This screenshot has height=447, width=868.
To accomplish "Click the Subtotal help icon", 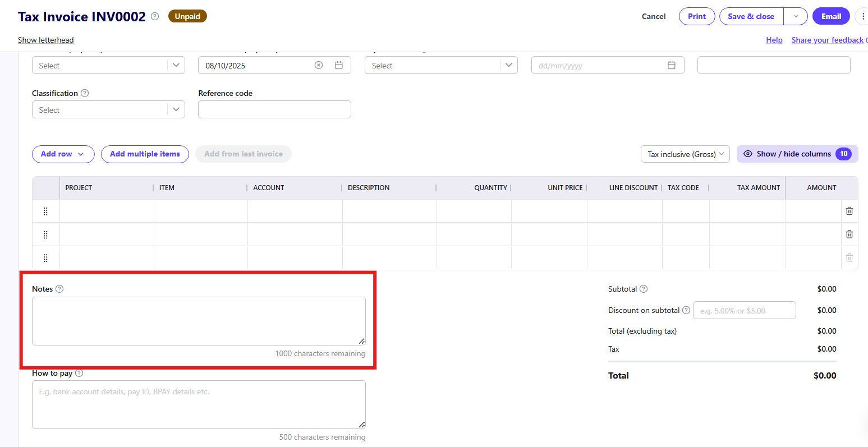I will (x=644, y=289).
